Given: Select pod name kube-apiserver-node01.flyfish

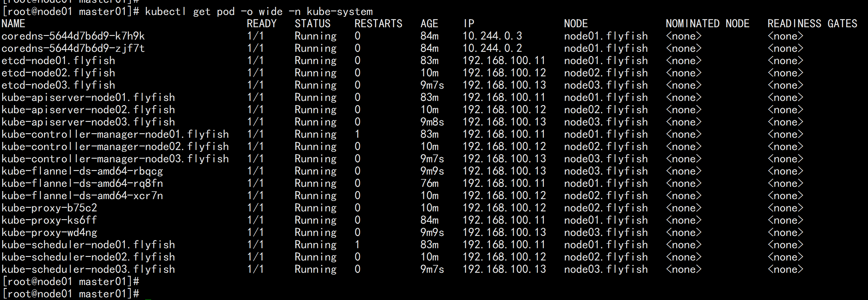Looking at the screenshot, I should tap(88, 97).
